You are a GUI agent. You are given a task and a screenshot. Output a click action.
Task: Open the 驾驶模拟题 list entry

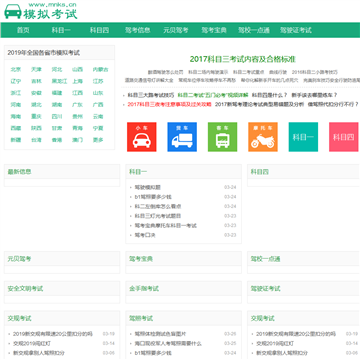148,187
